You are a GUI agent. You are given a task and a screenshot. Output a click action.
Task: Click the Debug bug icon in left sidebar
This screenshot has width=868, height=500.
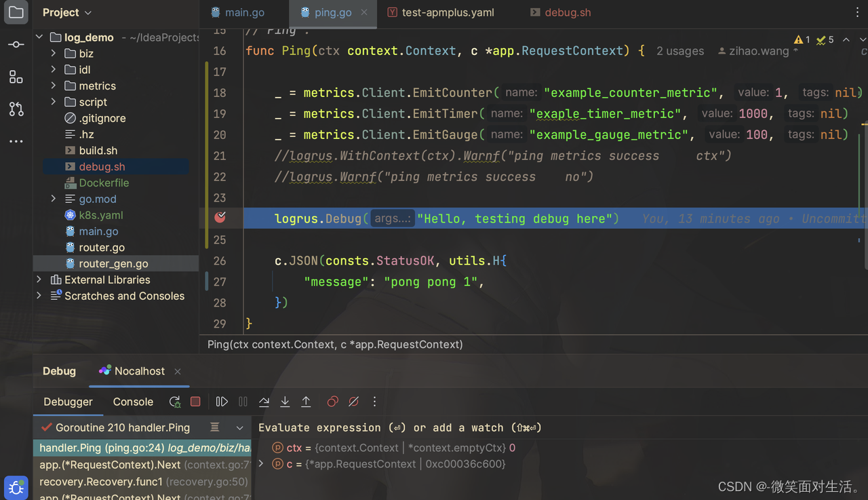(16, 488)
